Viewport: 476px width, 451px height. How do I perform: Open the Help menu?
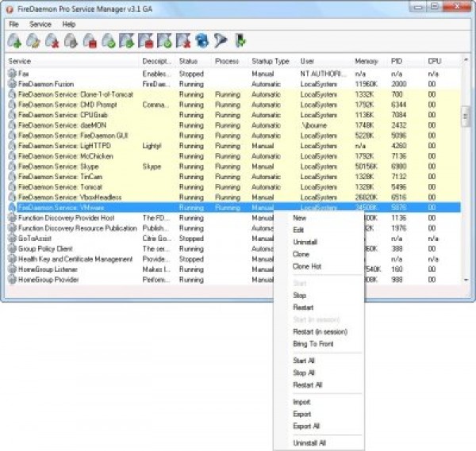pos(69,25)
